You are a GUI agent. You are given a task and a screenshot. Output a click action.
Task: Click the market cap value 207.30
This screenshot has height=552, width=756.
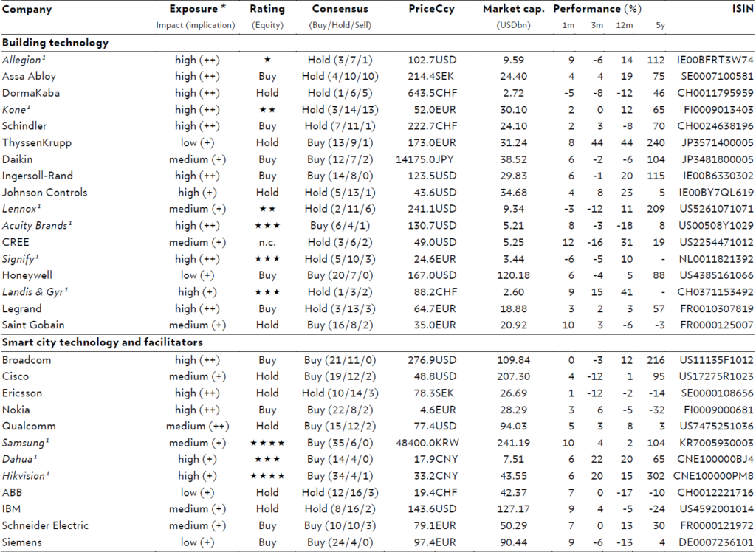pyautogui.click(x=514, y=376)
